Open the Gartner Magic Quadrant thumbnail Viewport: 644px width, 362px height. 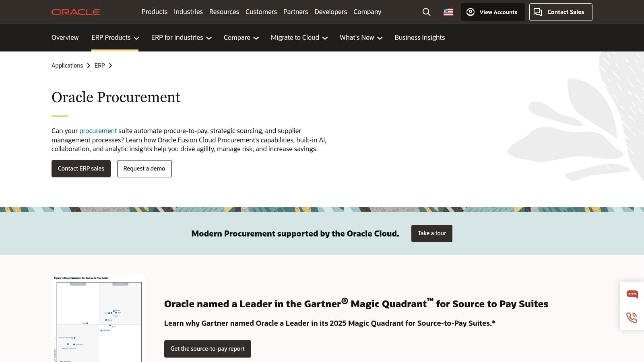click(x=99, y=319)
